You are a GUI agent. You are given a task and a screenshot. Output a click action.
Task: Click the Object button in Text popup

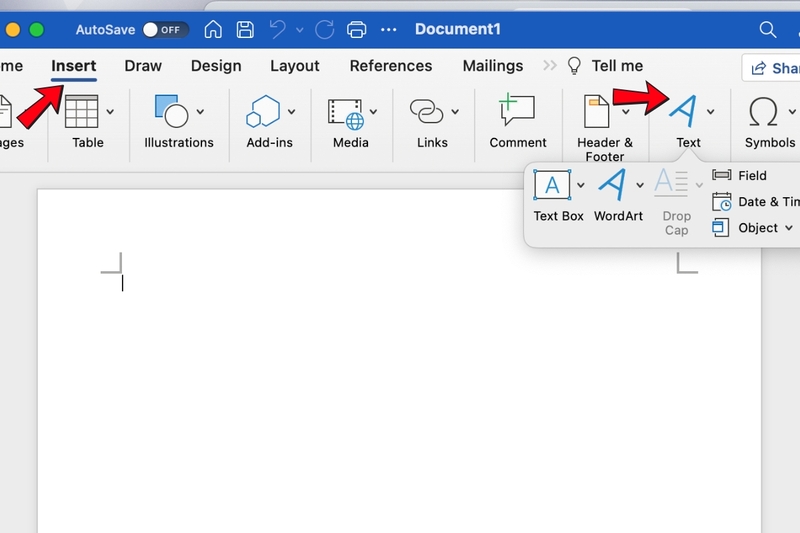click(745, 227)
